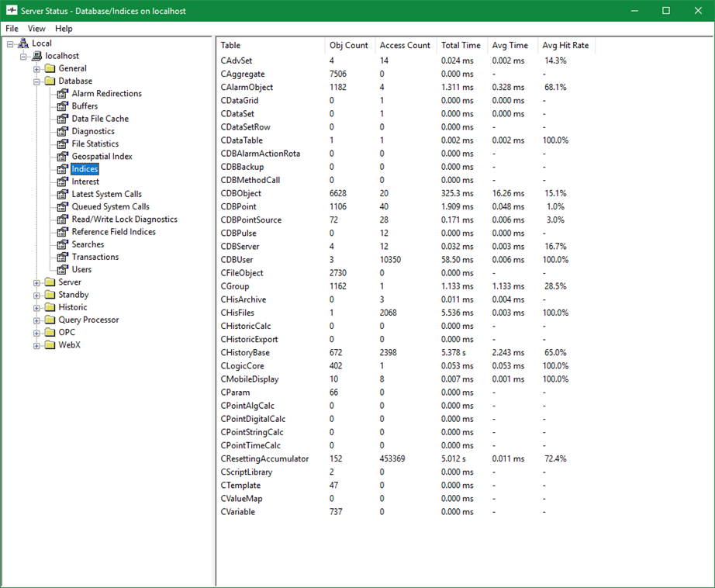Open the View menu
Image resolution: width=715 pixels, height=588 pixels.
36,29
